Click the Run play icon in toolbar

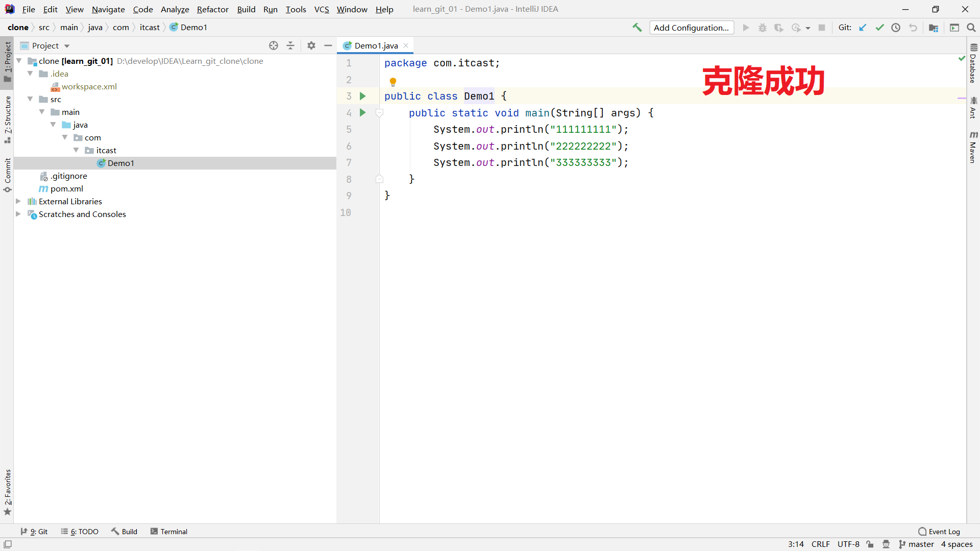point(746,28)
